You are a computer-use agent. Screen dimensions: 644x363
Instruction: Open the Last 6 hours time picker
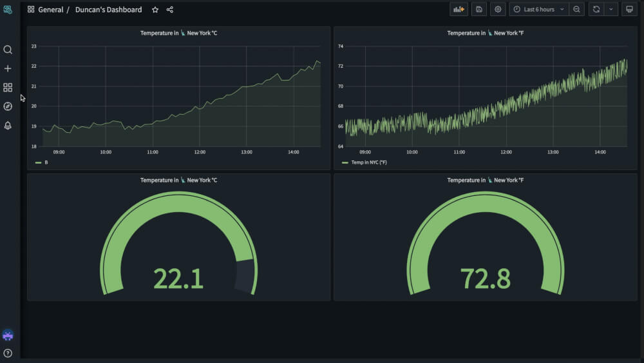coord(538,10)
